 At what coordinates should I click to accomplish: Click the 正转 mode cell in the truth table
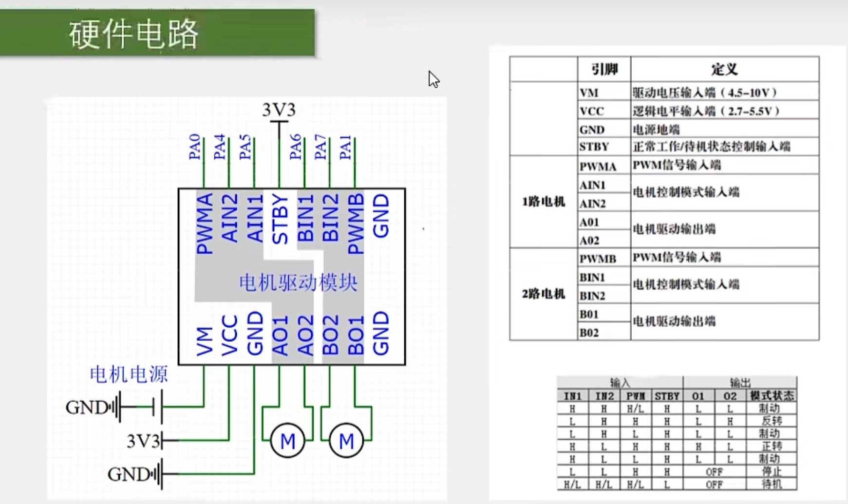772,447
